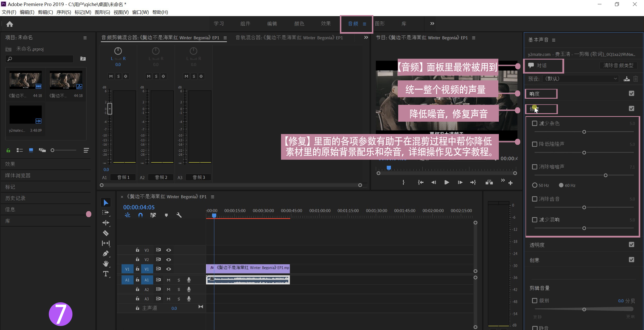
Task: Select the 50 Hz radio button
Action: (535, 185)
